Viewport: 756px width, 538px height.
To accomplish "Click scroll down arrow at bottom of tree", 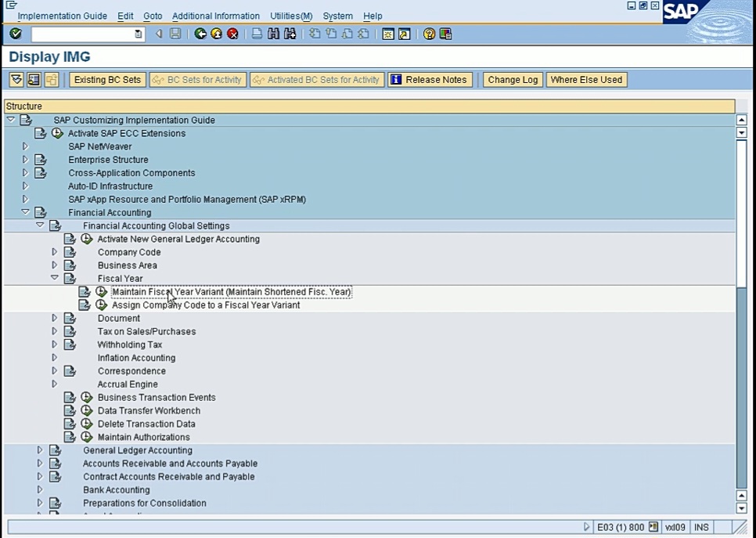I will pos(742,507).
